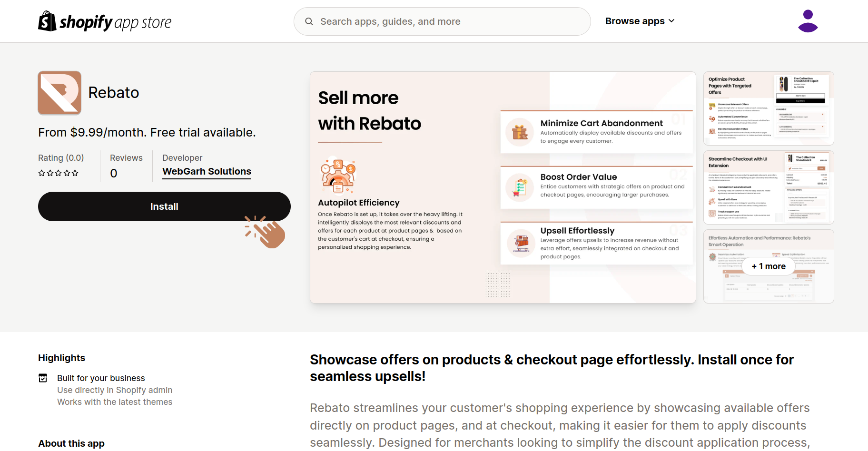Image resolution: width=868 pixels, height=451 pixels.
Task: Click the Autopilot Efficiency illustration icon
Action: (338, 176)
